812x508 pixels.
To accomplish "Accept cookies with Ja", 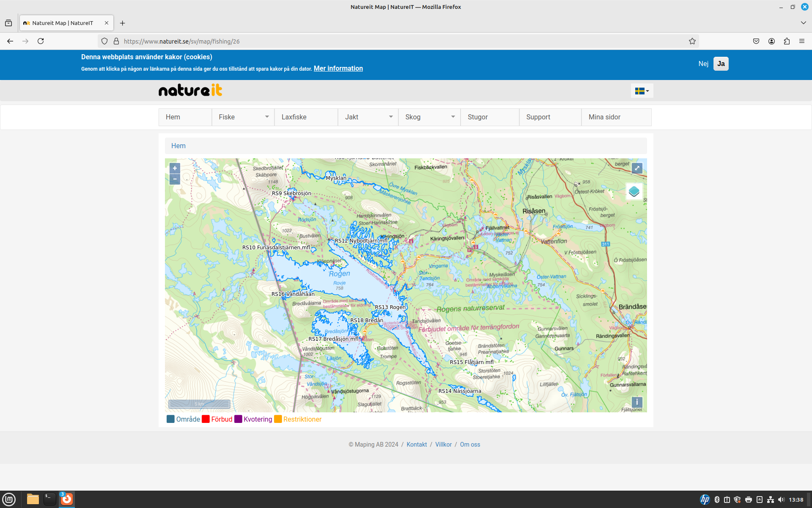I will [x=721, y=63].
